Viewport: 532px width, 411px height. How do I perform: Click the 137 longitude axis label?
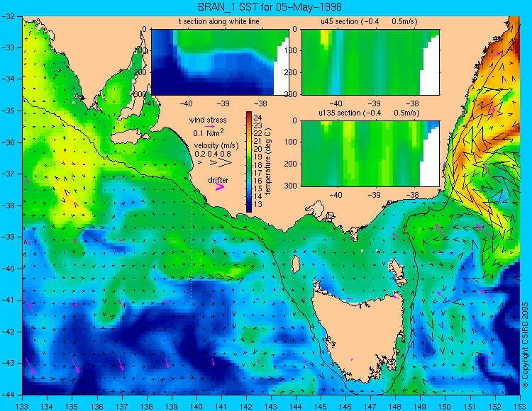click(122, 407)
